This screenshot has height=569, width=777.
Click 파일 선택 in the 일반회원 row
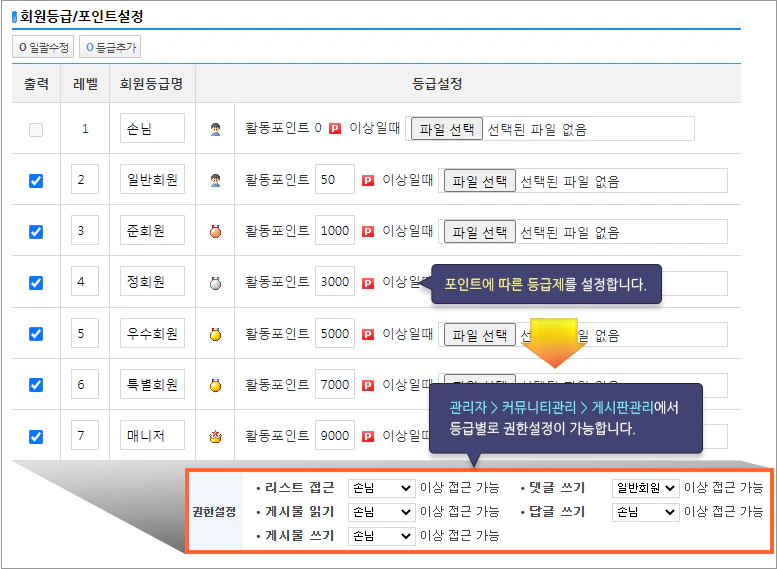click(479, 181)
